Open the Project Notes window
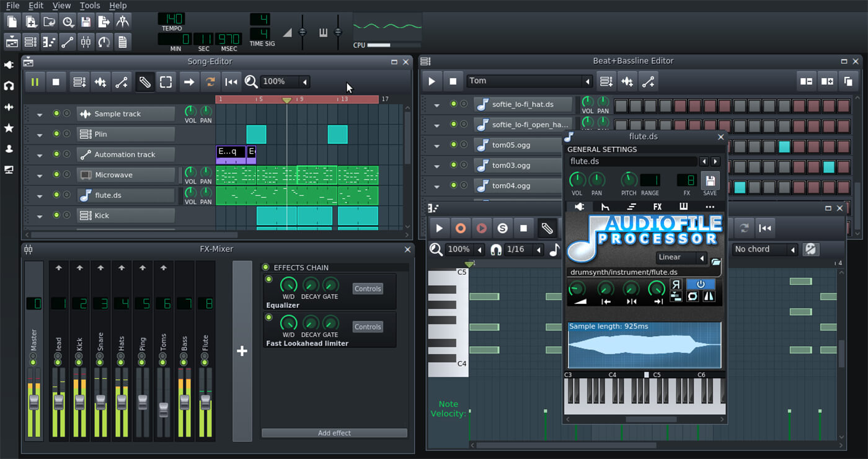The width and height of the screenshot is (868, 459). pyautogui.click(x=122, y=42)
